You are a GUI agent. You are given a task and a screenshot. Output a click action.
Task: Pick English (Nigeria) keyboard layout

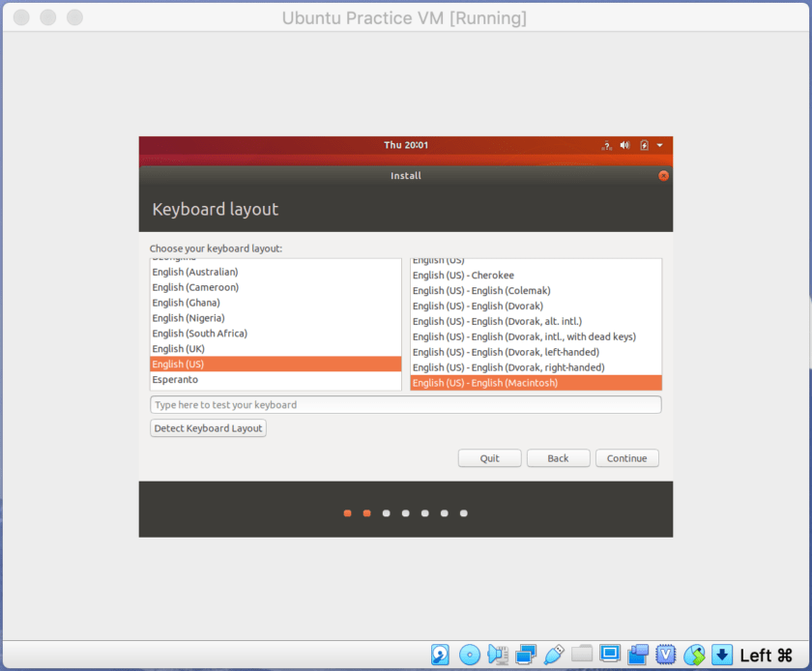coord(275,318)
